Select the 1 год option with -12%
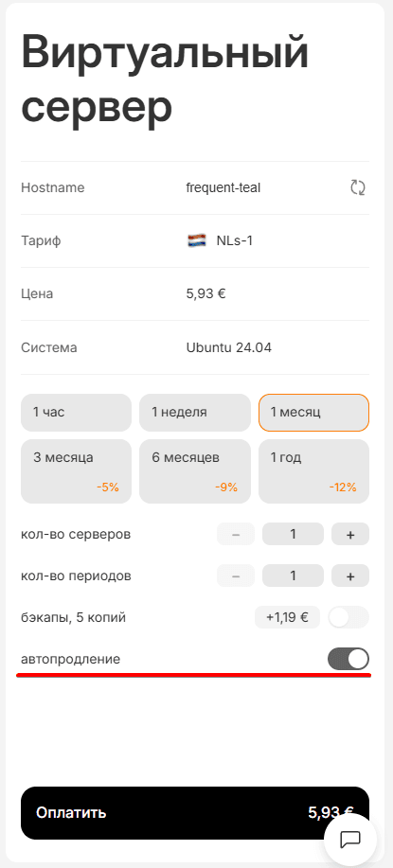Image resolution: width=393 pixels, height=868 pixels. (313, 471)
